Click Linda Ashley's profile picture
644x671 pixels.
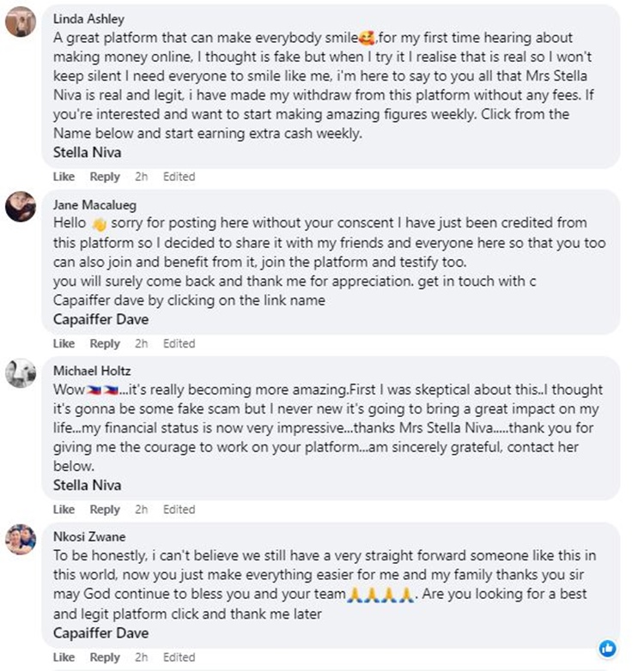pos(21,22)
